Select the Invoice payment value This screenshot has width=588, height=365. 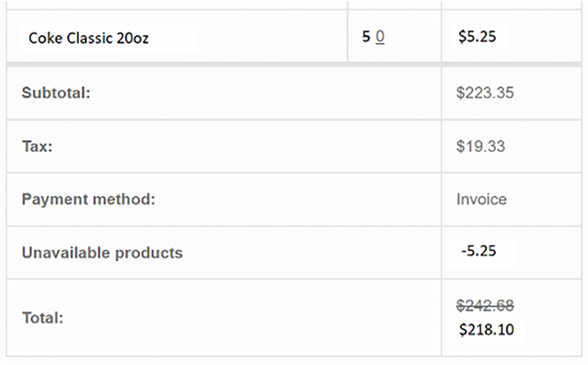tap(482, 199)
